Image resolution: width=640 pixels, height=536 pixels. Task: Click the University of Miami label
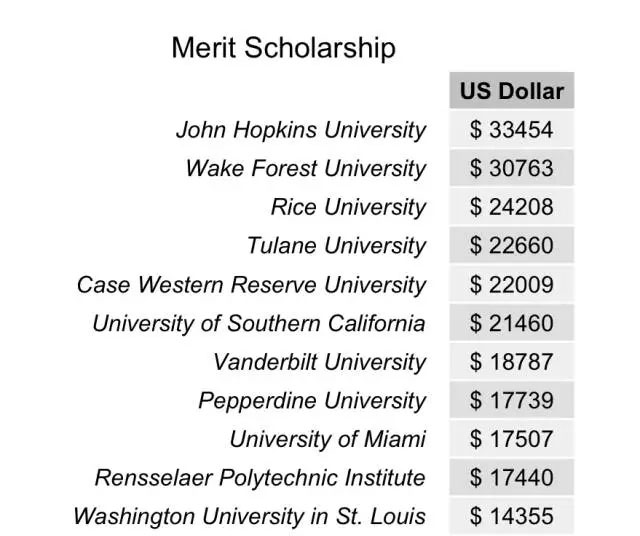click(x=328, y=439)
